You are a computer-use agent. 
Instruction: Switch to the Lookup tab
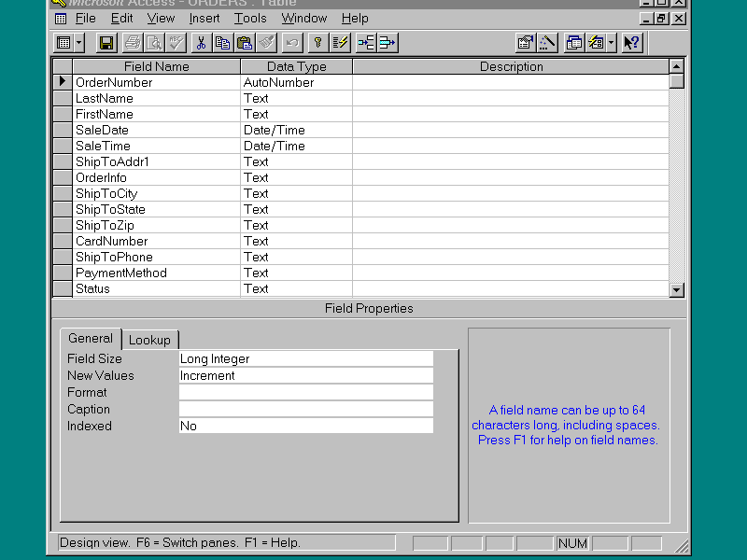click(x=149, y=340)
